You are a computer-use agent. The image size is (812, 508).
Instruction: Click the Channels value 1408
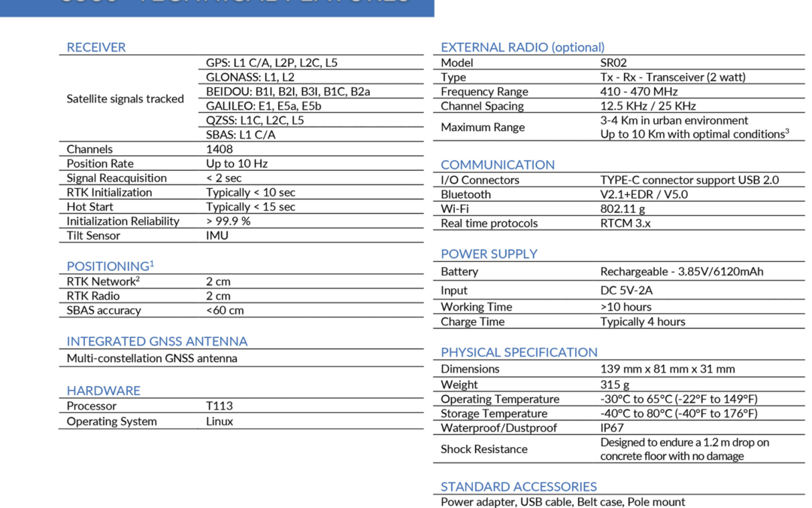(x=219, y=149)
